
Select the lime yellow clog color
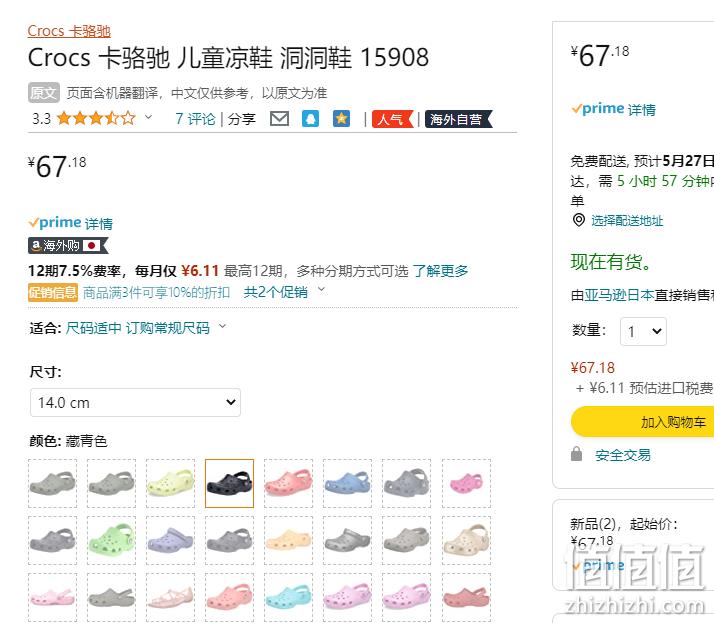170,483
